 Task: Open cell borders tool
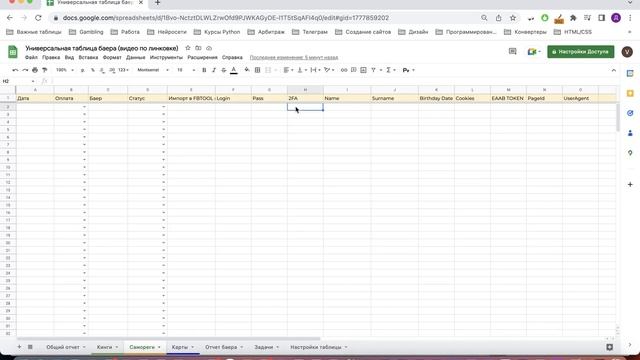[x=258, y=70]
